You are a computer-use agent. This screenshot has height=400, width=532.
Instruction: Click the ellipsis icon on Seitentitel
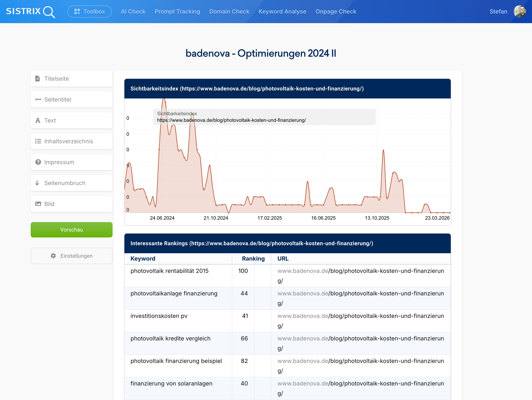point(38,99)
